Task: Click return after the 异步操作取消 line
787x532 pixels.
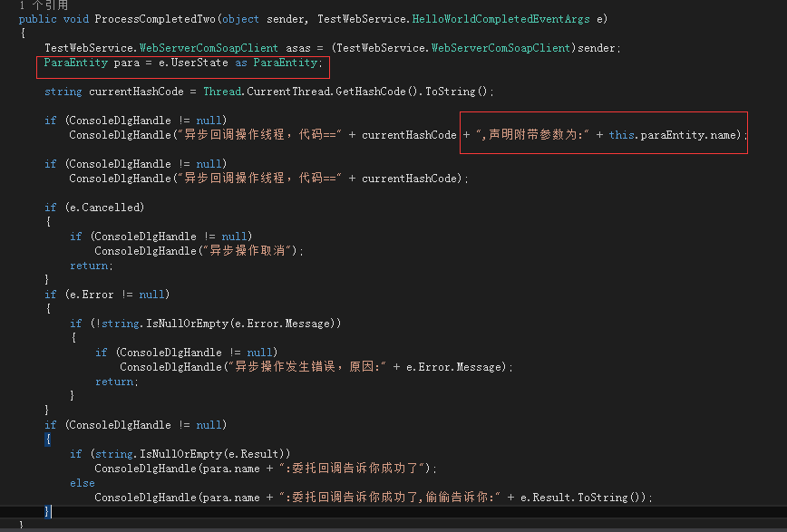Action: point(90,266)
